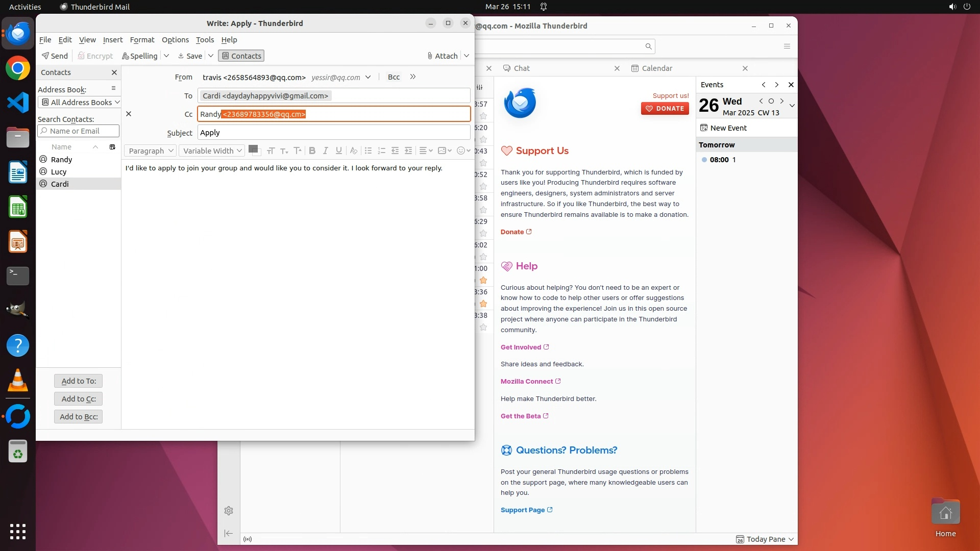
Task: Click the numbered list icon
Action: click(381, 151)
